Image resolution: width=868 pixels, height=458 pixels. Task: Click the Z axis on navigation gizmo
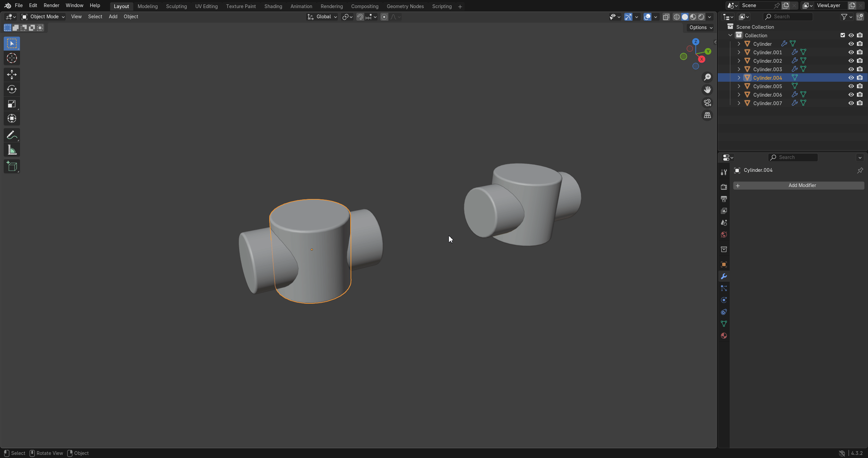696,42
